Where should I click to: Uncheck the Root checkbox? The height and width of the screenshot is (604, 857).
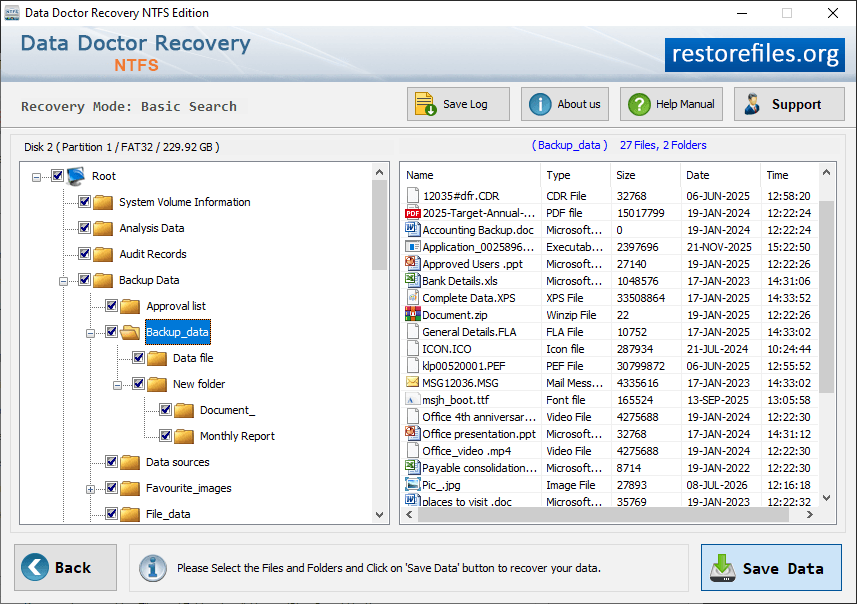pyautogui.click(x=57, y=175)
